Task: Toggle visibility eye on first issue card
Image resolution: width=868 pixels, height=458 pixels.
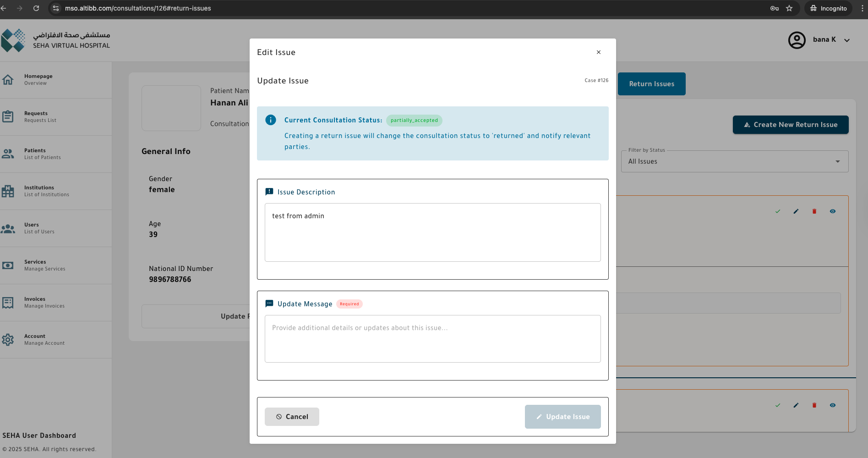Action: point(833,211)
